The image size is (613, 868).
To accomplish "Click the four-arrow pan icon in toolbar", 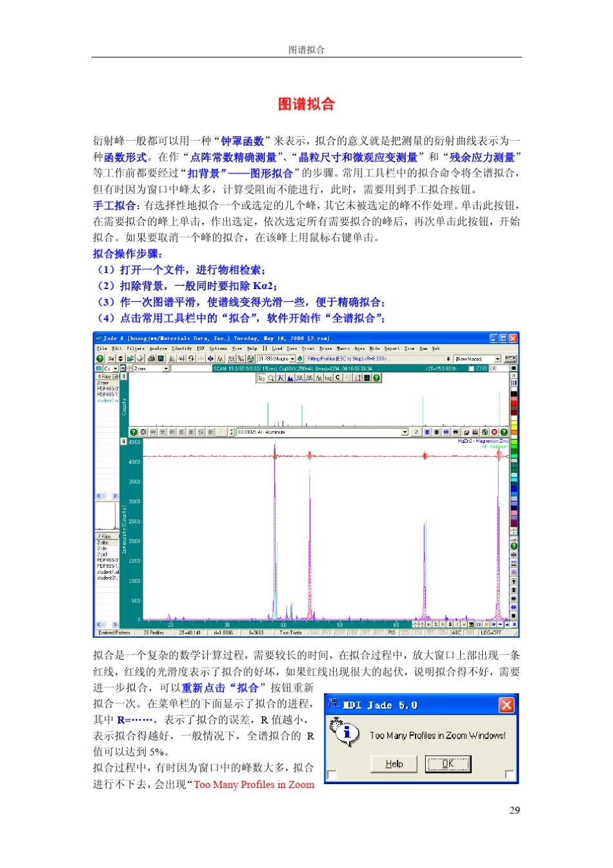I will tap(210, 359).
